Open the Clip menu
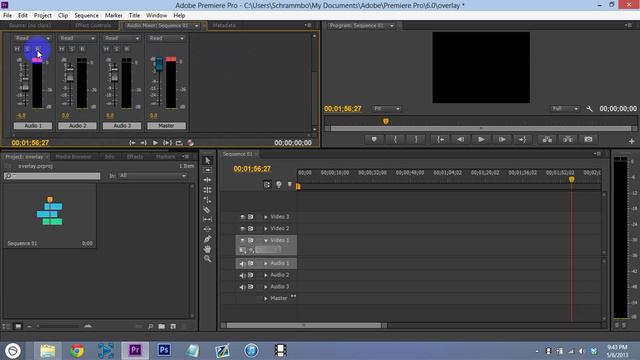Viewport: 640px width, 360px height. point(63,16)
